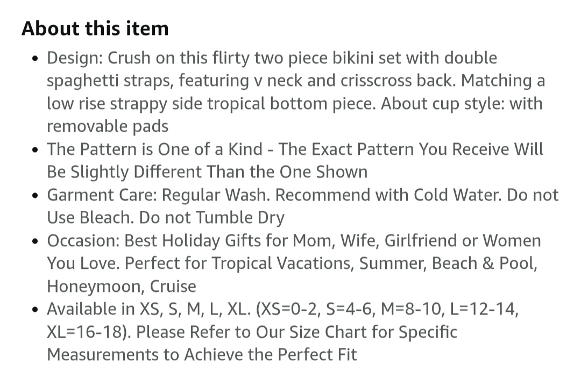
Task: Click 'Do not Tumble Dry' text
Action: pyautogui.click(x=211, y=218)
